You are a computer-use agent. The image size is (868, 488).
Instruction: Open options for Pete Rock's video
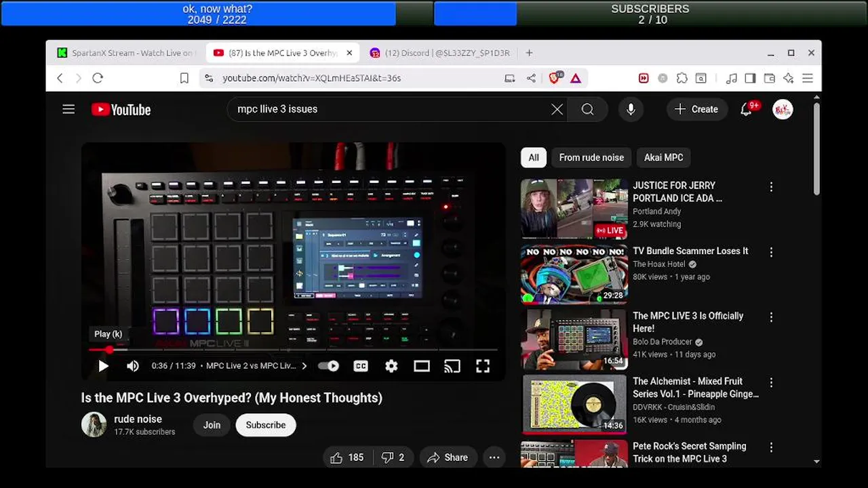pyautogui.click(x=771, y=447)
